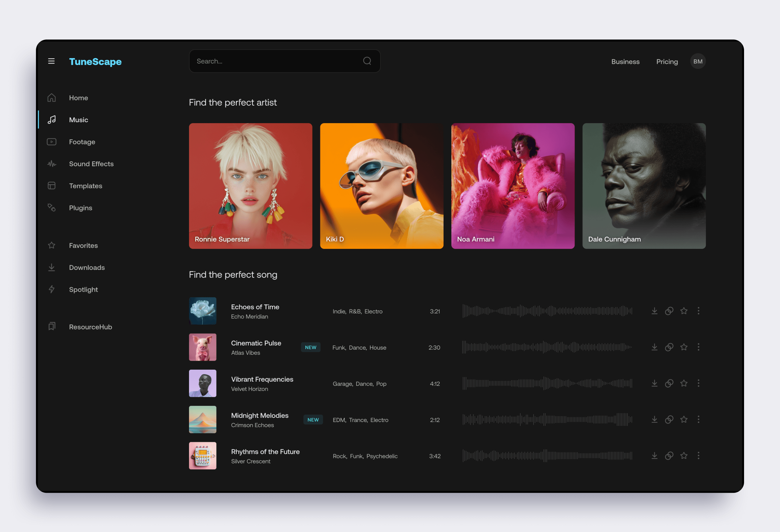This screenshot has width=780, height=532.
Task: Click the Sound Effects waveform icon
Action: pyautogui.click(x=51, y=164)
